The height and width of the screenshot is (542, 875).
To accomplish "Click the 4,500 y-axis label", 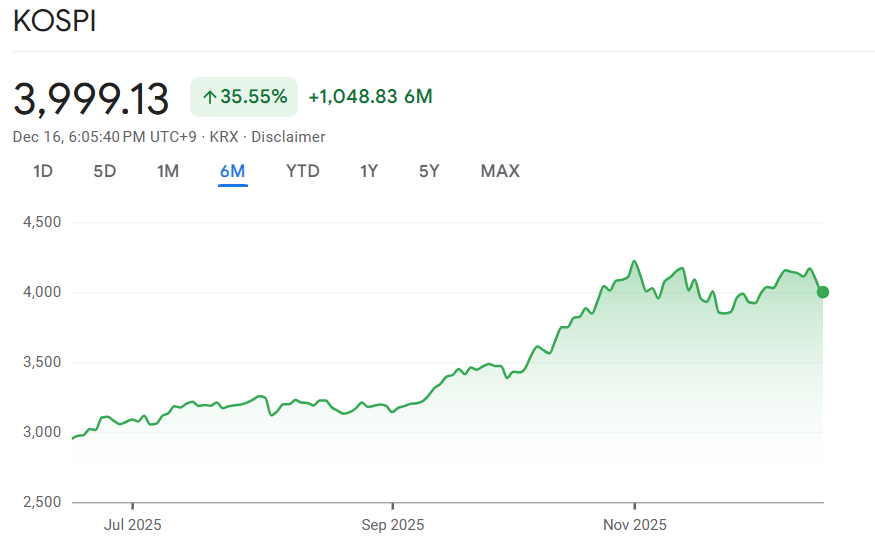I will pos(42,222).
